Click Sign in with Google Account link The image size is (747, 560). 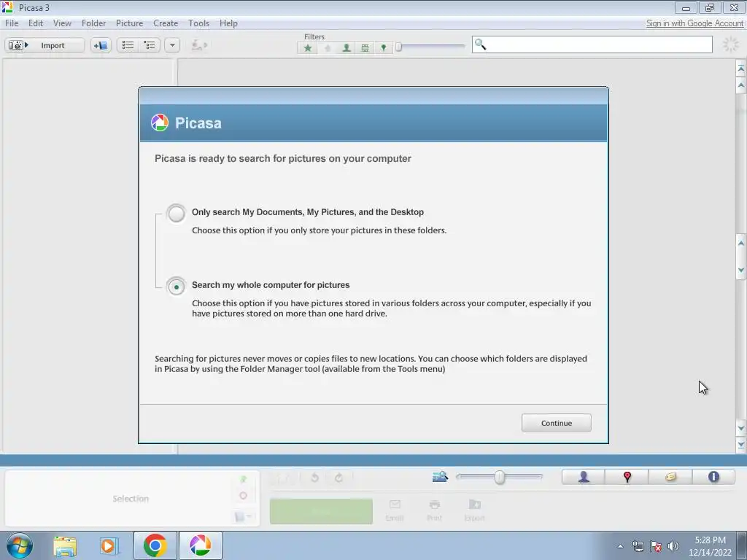tap(694, 23)
